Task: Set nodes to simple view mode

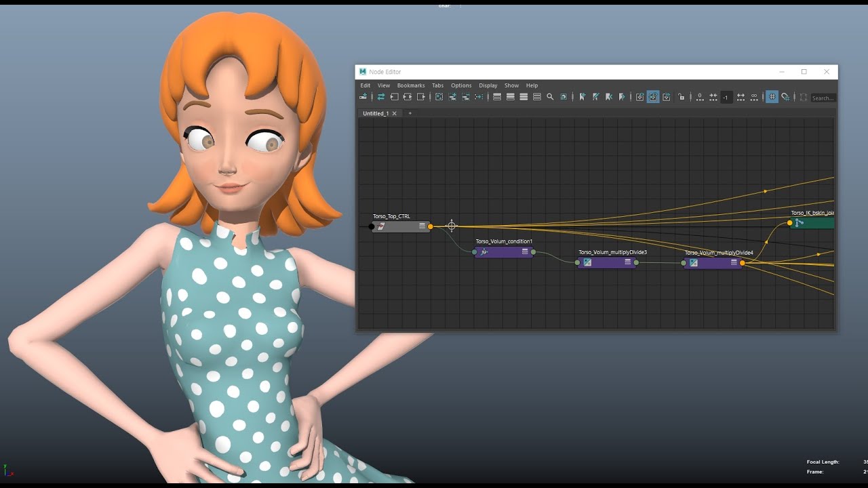Action: pos(497,97)
